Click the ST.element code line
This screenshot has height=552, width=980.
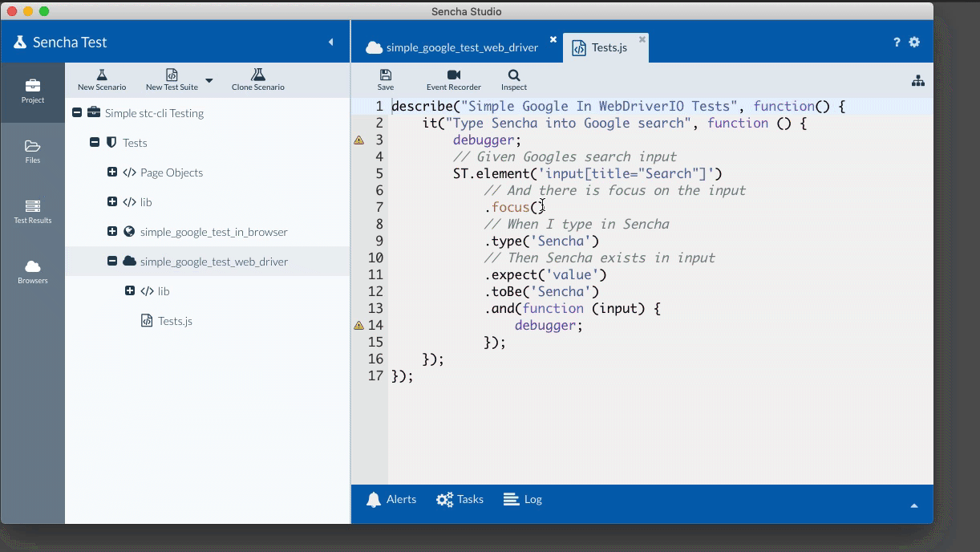pyautogui.click(x=588, y=173)
